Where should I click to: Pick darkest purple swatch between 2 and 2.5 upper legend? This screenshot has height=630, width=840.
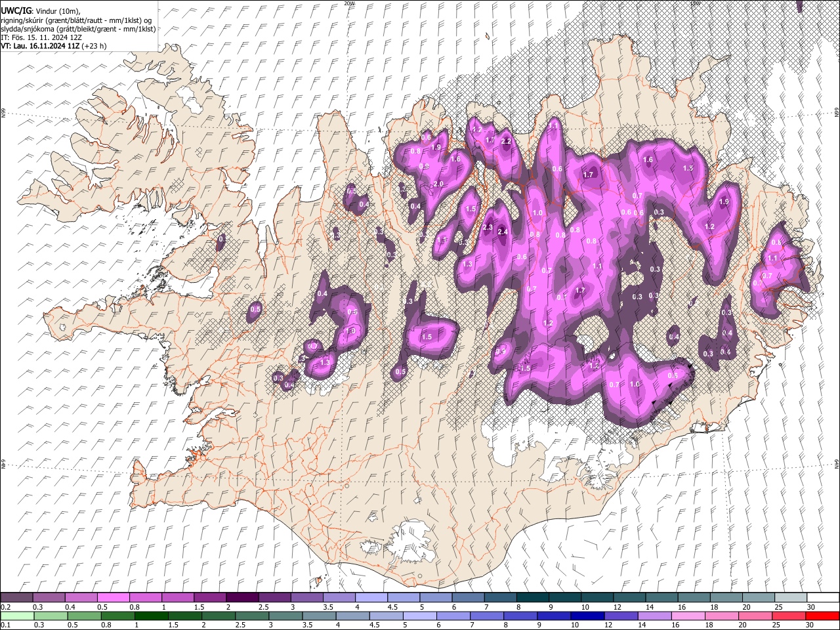coord(242,597)
